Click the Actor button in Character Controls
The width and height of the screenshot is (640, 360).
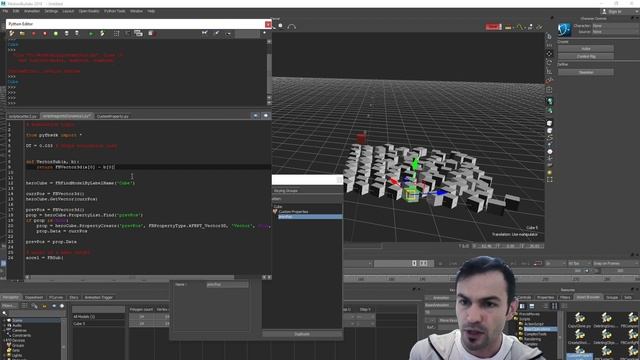click(x=586, y=49)
